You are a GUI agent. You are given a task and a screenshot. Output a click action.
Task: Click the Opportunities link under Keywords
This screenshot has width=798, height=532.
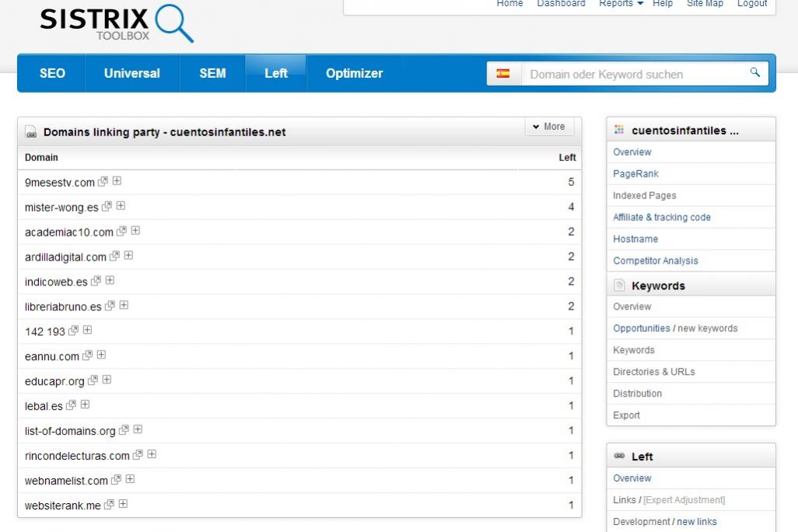[x=641, y=328]
